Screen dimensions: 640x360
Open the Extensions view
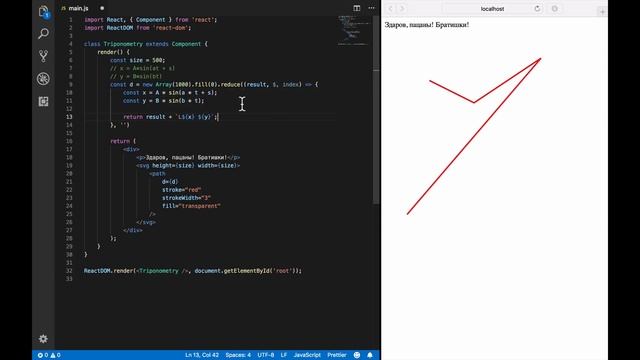43,101
